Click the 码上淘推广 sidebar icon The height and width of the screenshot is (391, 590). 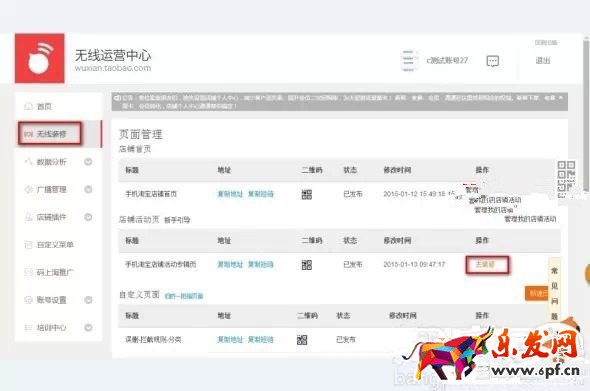point(29,272)
